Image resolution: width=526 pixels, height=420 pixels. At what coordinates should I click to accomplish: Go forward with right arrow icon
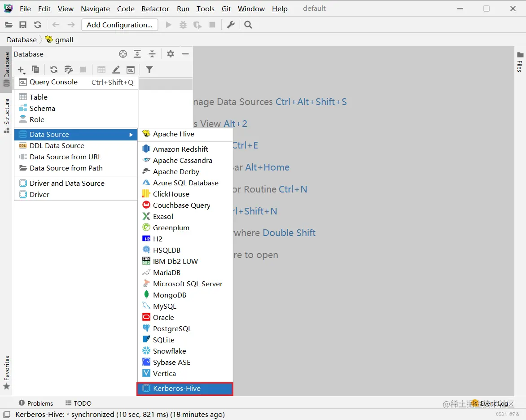pyautogui.click(x=71, y=25)
